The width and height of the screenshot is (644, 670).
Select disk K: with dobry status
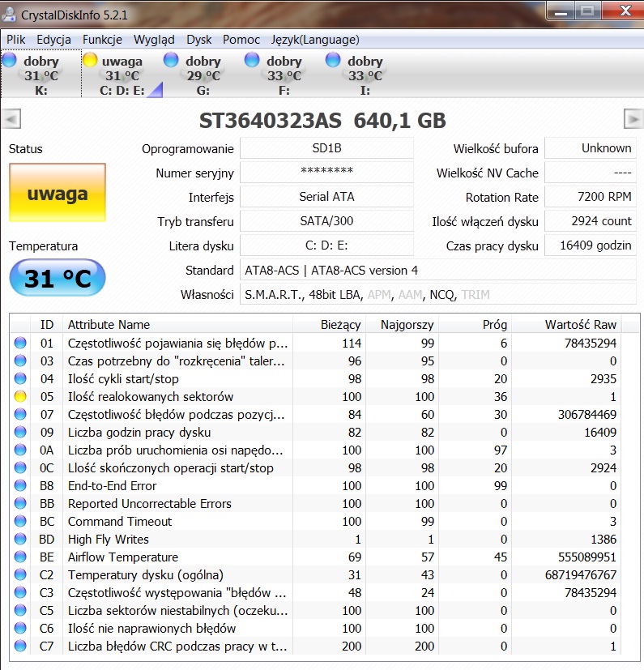pyautogui.click(x=41, y=74)
